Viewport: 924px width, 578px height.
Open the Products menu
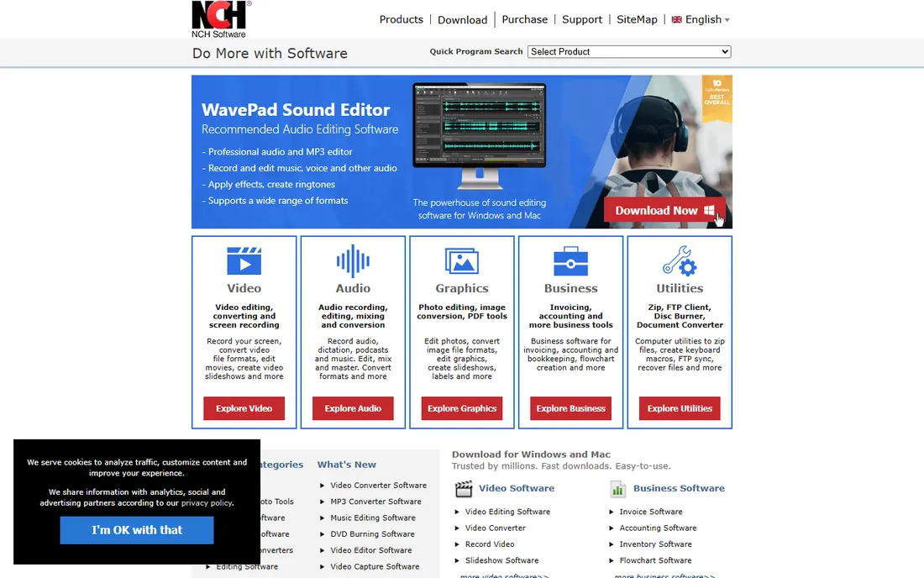(402, 19)
